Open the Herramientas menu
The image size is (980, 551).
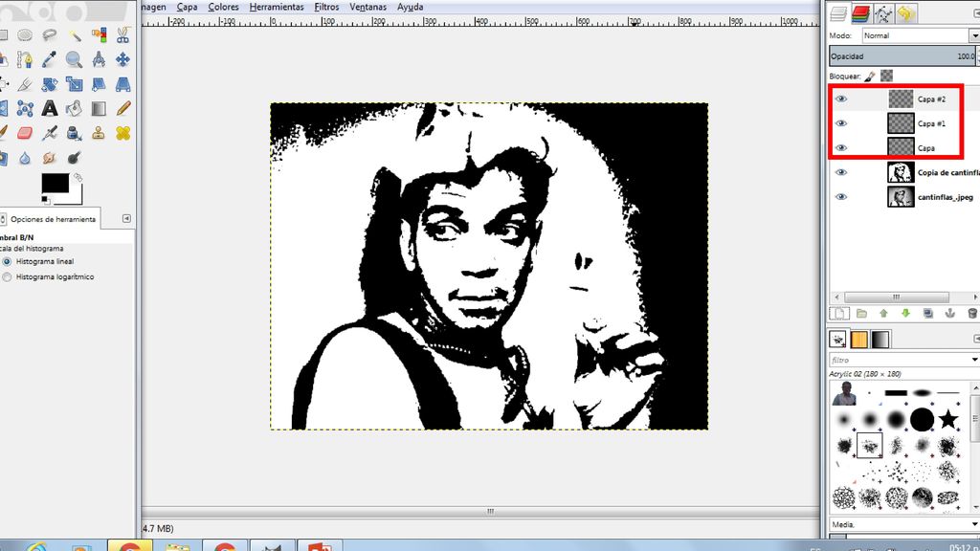(277, 7)
